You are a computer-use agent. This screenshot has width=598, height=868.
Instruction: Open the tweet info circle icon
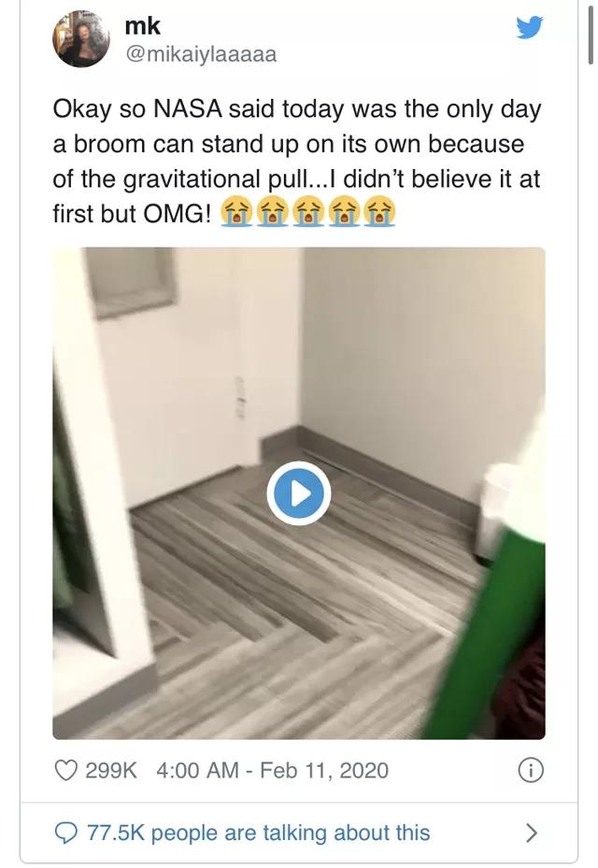click(x=531, y=771)
